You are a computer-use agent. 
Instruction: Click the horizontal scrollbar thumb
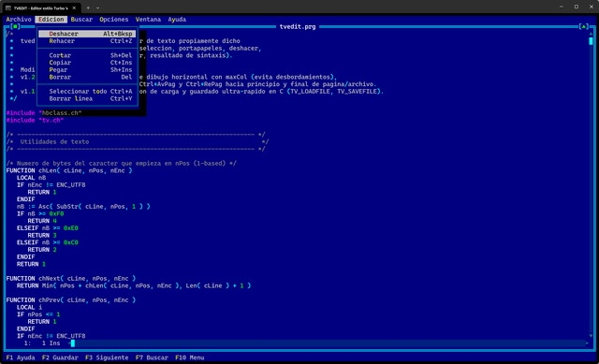tap(73, 343)
